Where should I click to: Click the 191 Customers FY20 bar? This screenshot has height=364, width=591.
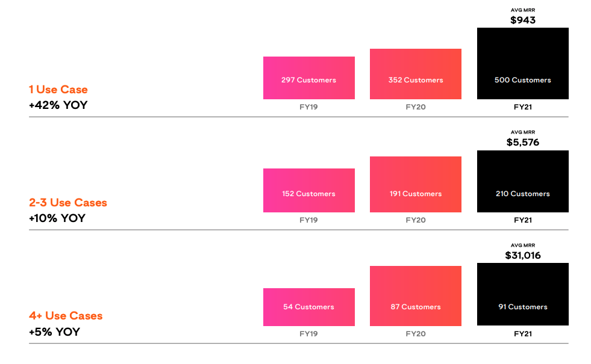(x=415, y=185)
